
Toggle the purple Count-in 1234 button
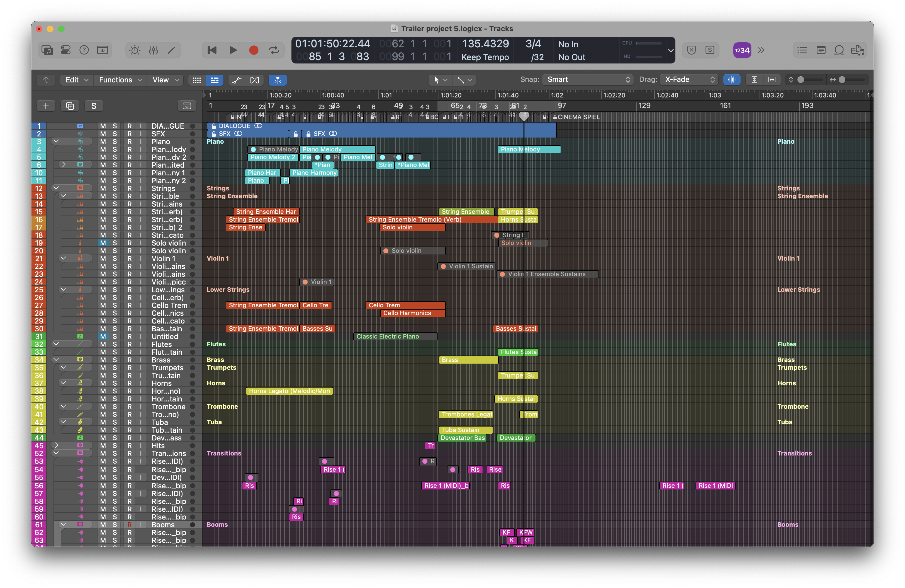click(742, 50)
